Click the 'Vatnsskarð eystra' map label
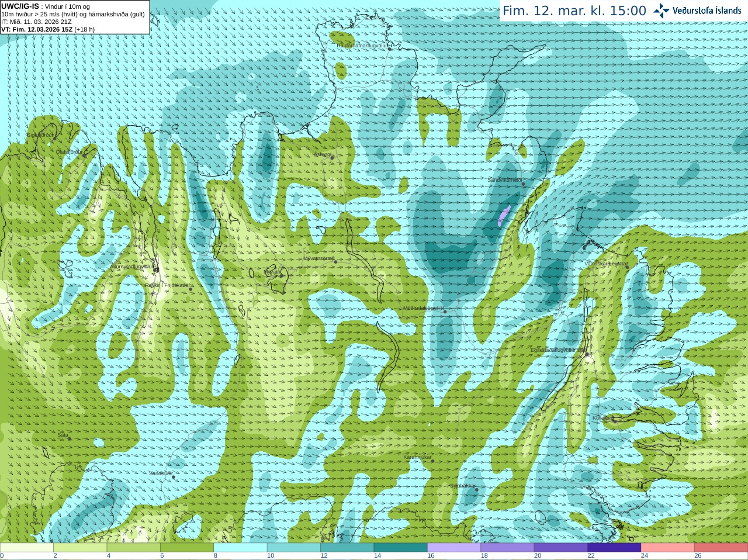The width and height of the screenshot is (748, 560). [x=605, y=264]
